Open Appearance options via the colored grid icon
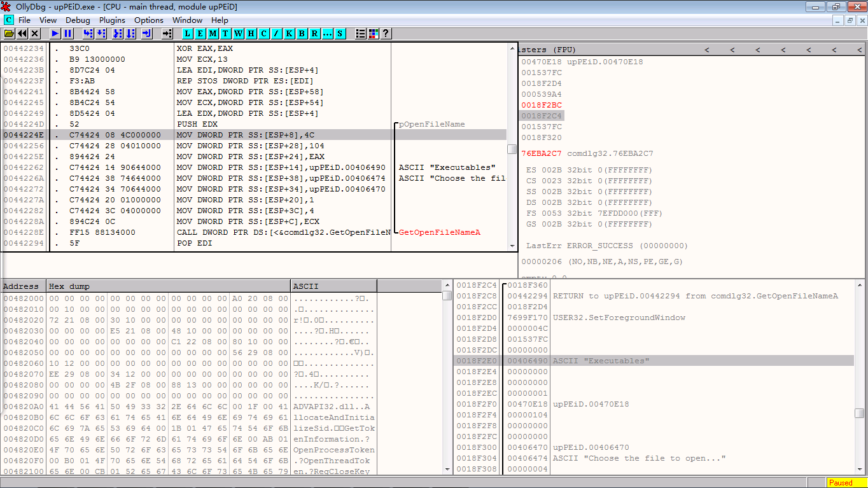Screen dimensions: 868x488 pos(374,33)
